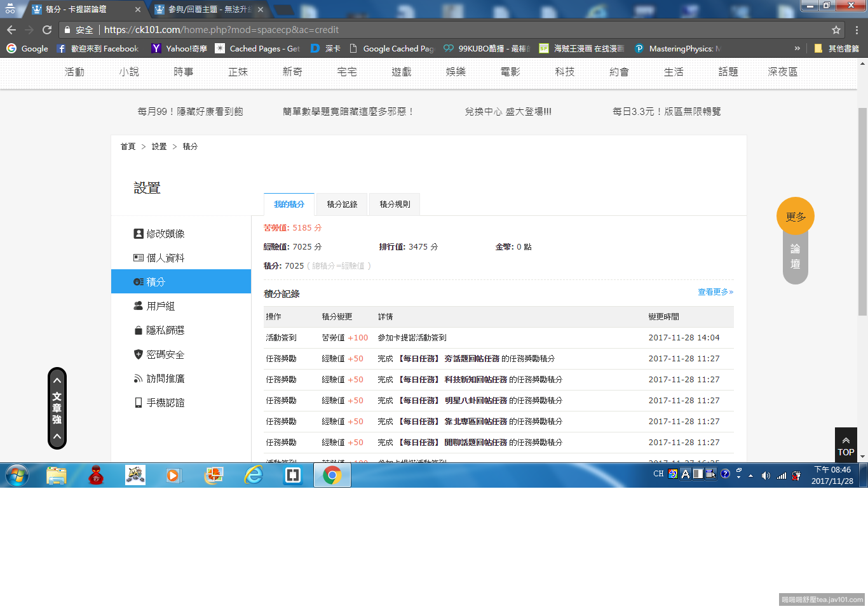Close the 參與/回覆主題 tab
The image size is (868, 609).
tap(261, 10)
